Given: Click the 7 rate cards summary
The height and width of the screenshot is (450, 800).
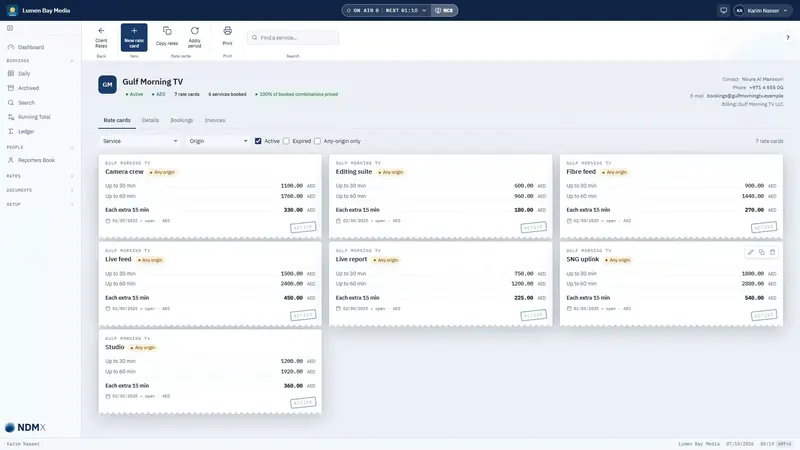Looking at the screenshot, I should (x=187, y=94).
